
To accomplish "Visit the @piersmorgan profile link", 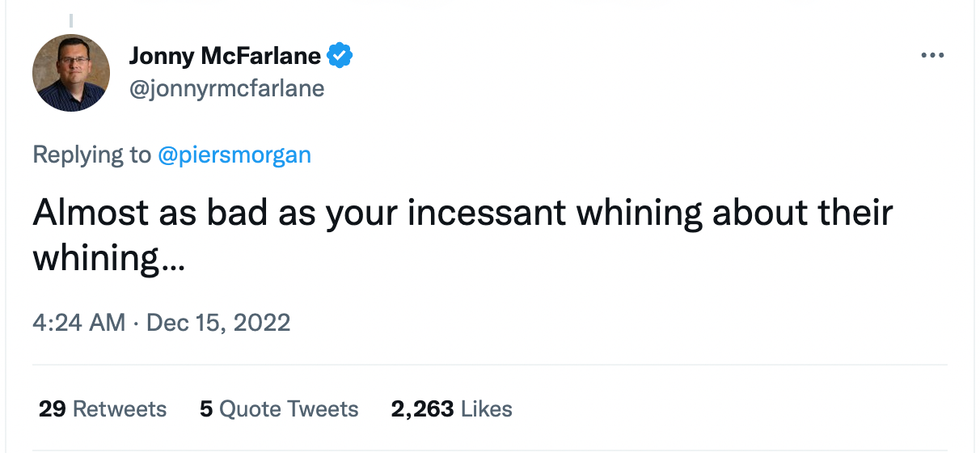I will click(234, 154).
